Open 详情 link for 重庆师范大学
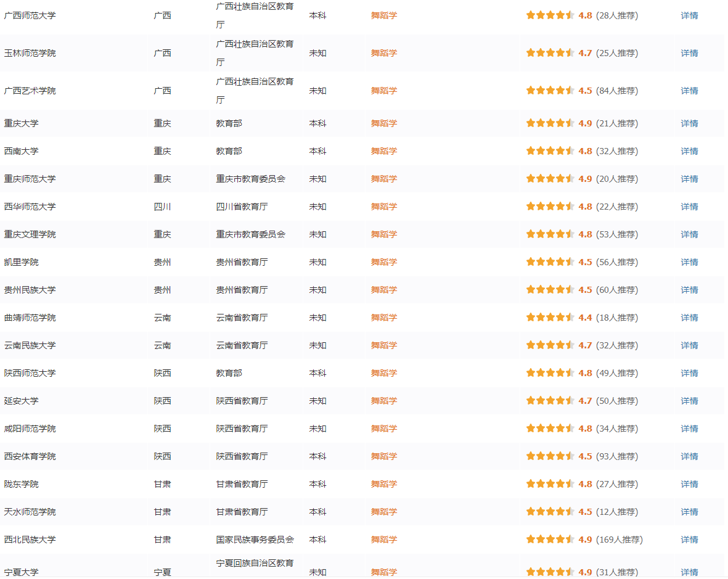 tap(689, 179)
